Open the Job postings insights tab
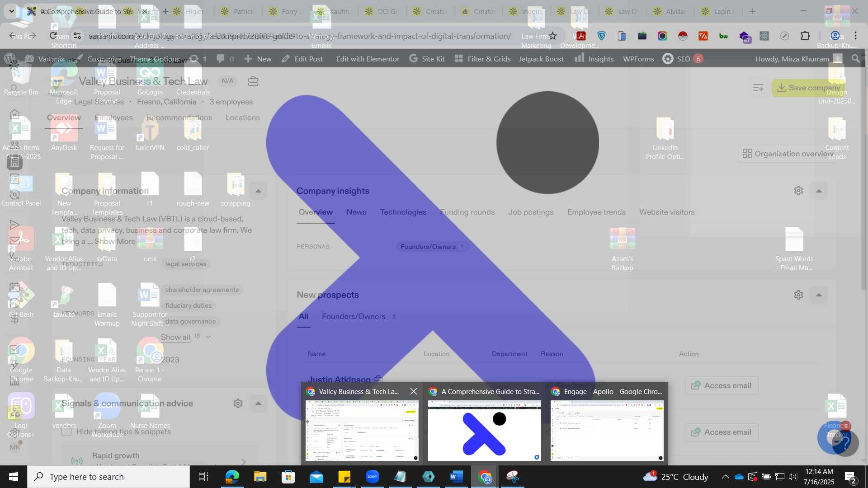868x488 pixels. coord(531,212)
